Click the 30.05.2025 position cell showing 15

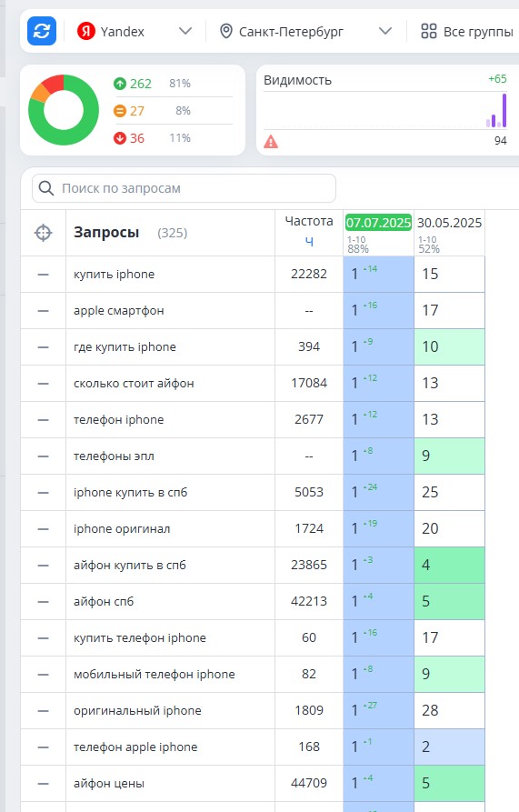[449, 275]
